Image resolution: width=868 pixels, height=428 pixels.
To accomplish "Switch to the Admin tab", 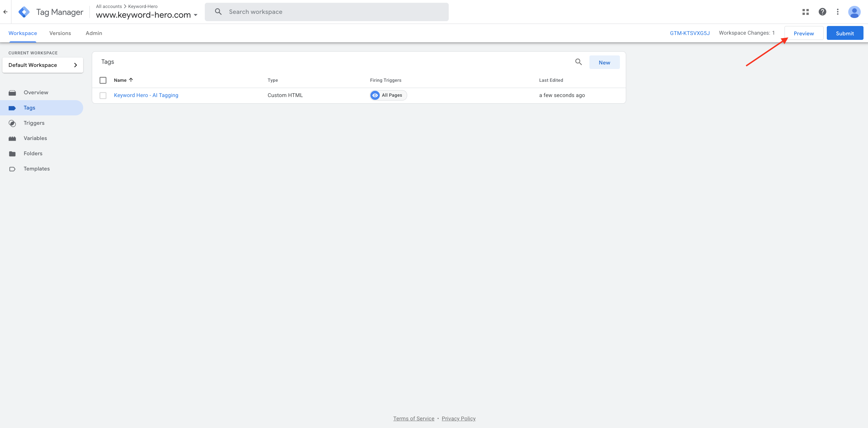I will [x=94, y=33].
